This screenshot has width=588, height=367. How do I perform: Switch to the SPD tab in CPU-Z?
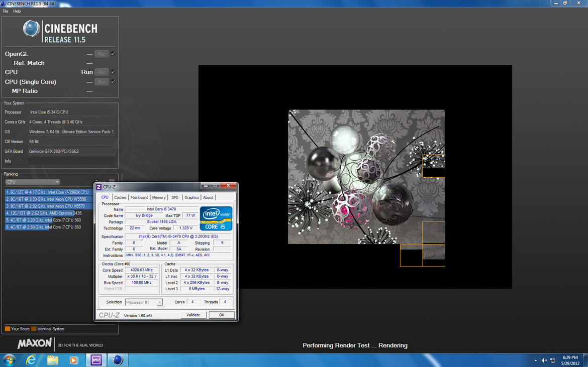tap(175, 197)
